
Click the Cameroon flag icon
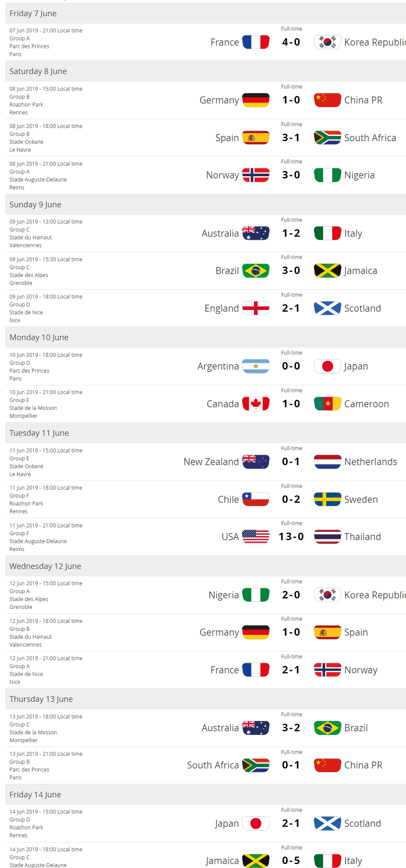tap(327, 404)
